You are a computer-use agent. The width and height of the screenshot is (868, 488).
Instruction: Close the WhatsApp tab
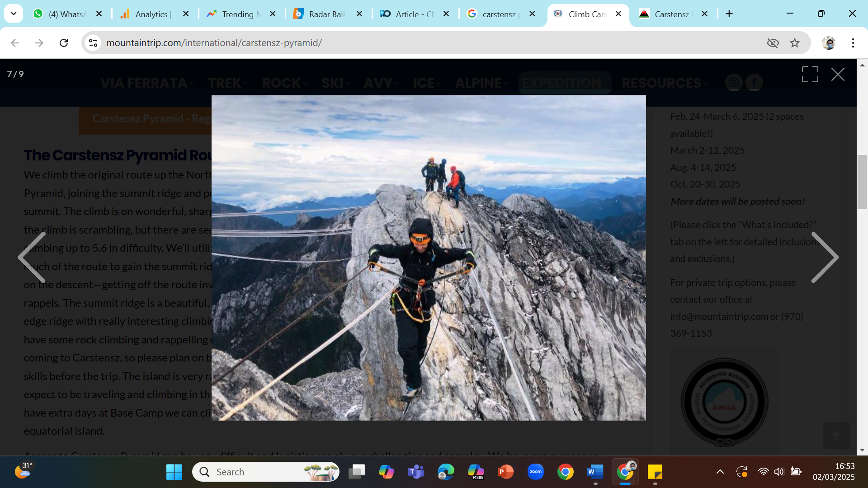(99, 14)
